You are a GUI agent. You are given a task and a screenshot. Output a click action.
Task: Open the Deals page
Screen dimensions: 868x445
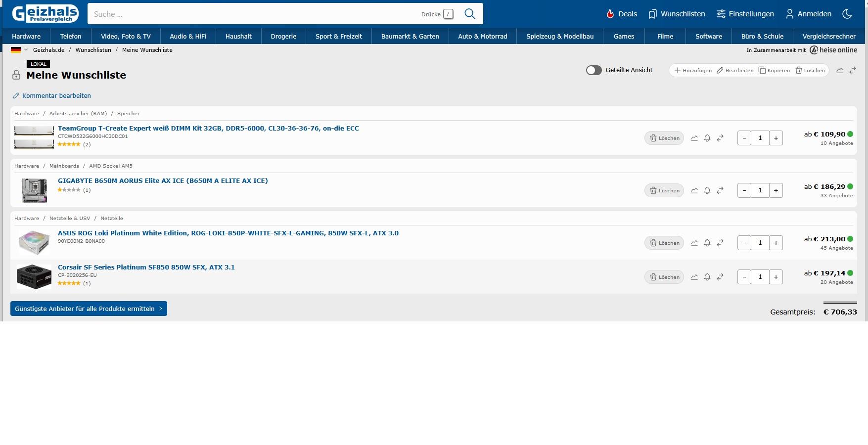pos(622,14)
